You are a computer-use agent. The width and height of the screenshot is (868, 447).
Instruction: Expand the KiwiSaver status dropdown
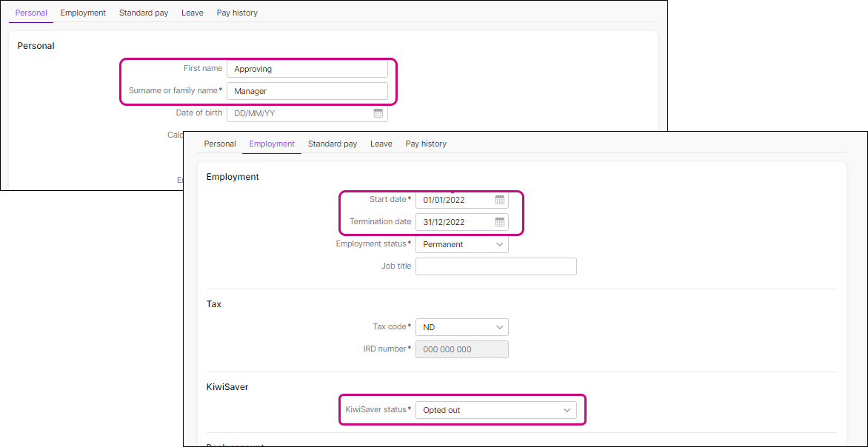click(x=495, y=410)
